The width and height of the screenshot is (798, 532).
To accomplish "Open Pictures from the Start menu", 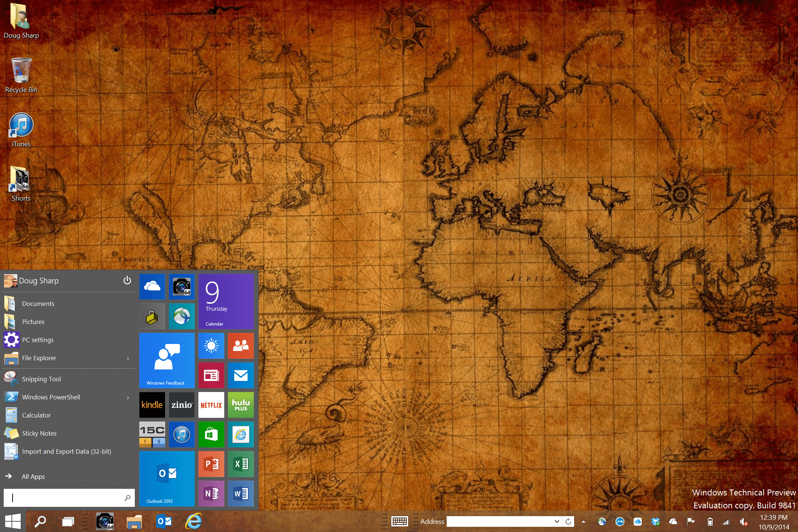I will click(69, 322).
